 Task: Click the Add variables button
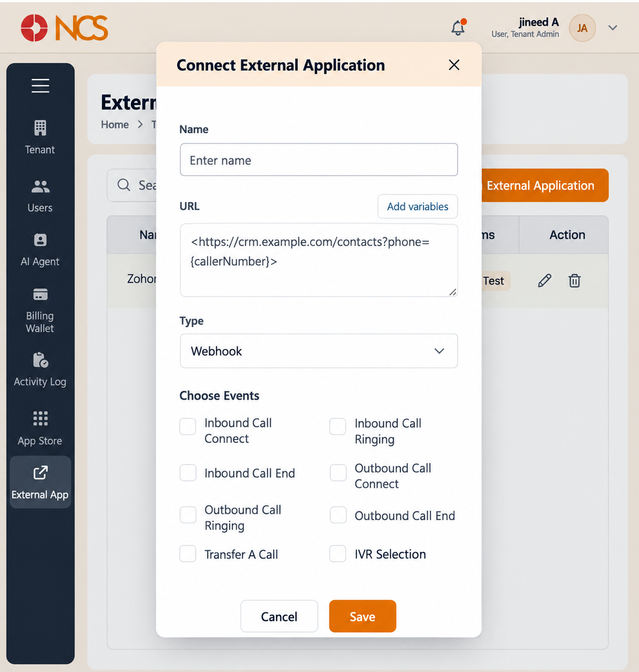417,206
